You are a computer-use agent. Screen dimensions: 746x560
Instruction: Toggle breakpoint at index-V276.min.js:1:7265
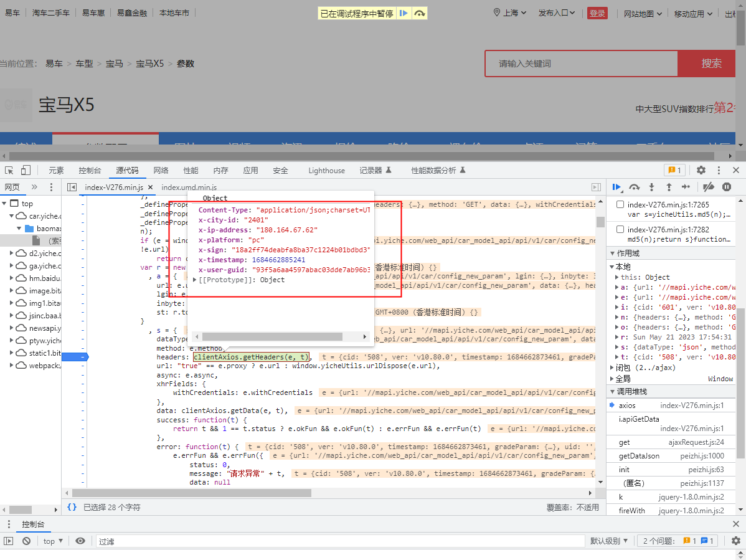(620, 204)
